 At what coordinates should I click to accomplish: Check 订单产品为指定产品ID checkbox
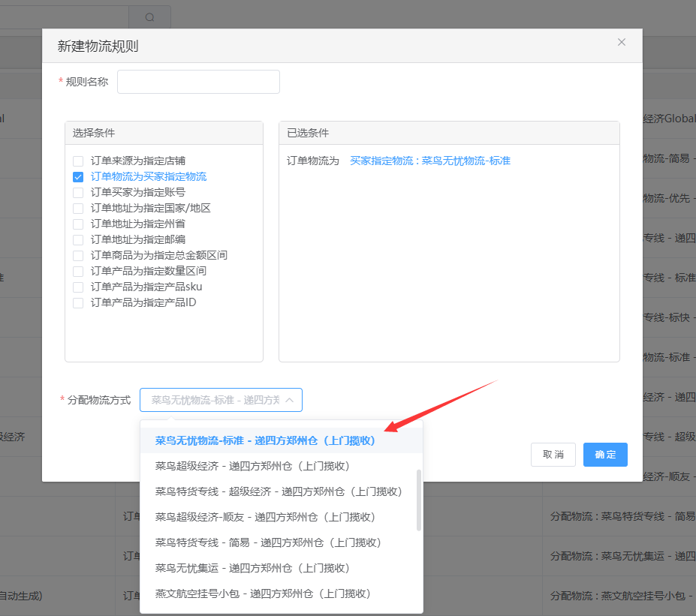click(78, 303)
